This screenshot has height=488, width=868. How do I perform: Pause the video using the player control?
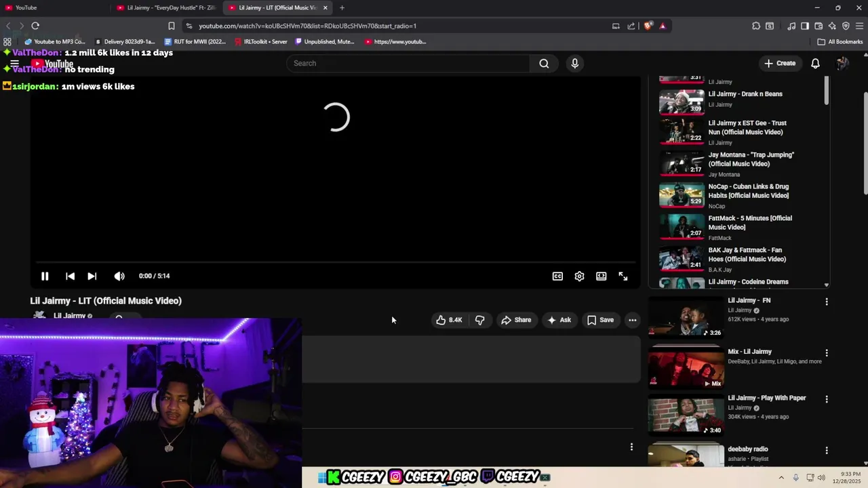(45, 276)
